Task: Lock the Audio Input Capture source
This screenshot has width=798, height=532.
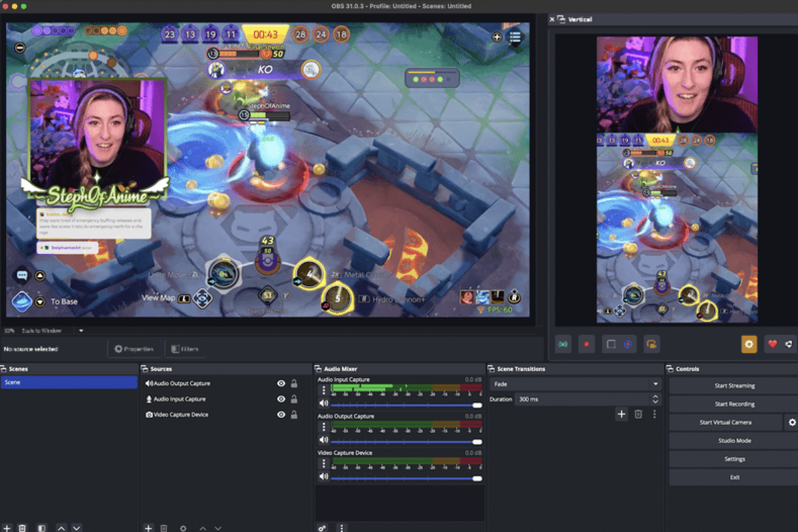Action: (x=294, y=399)
